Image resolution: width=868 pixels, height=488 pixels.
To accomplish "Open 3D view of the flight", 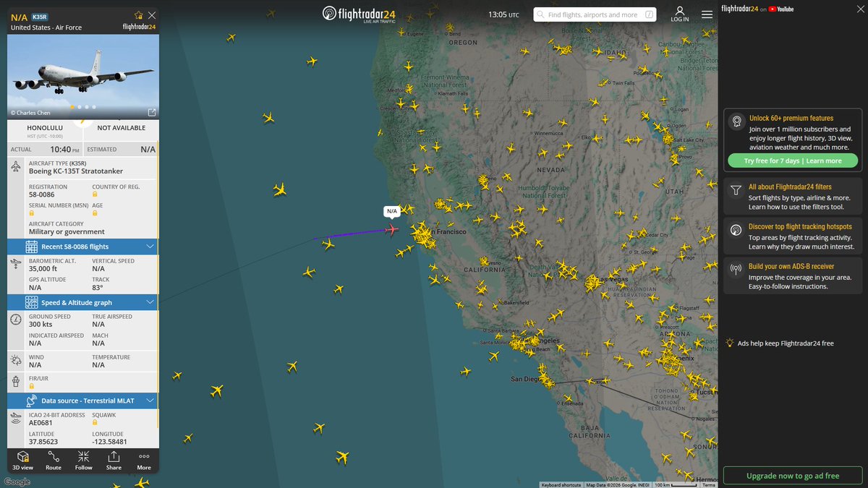I will 22,461.
